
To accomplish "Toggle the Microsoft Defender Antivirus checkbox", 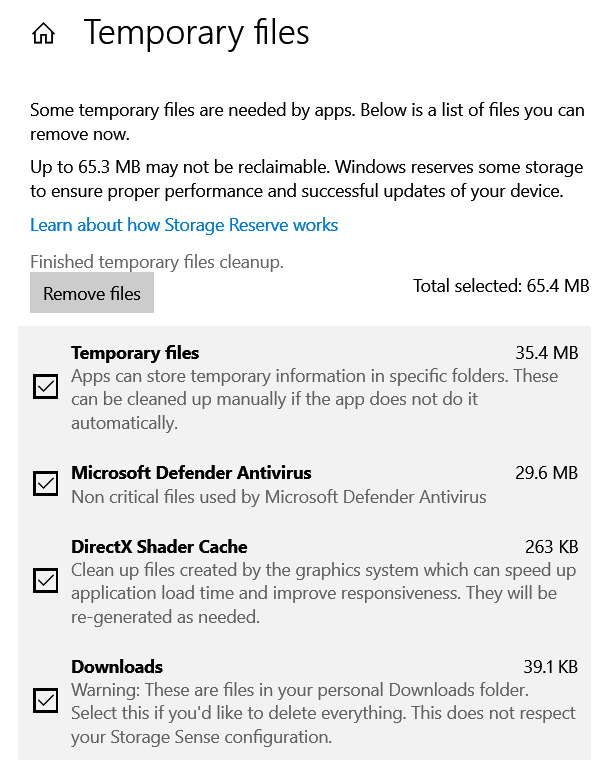I will 45,484.
